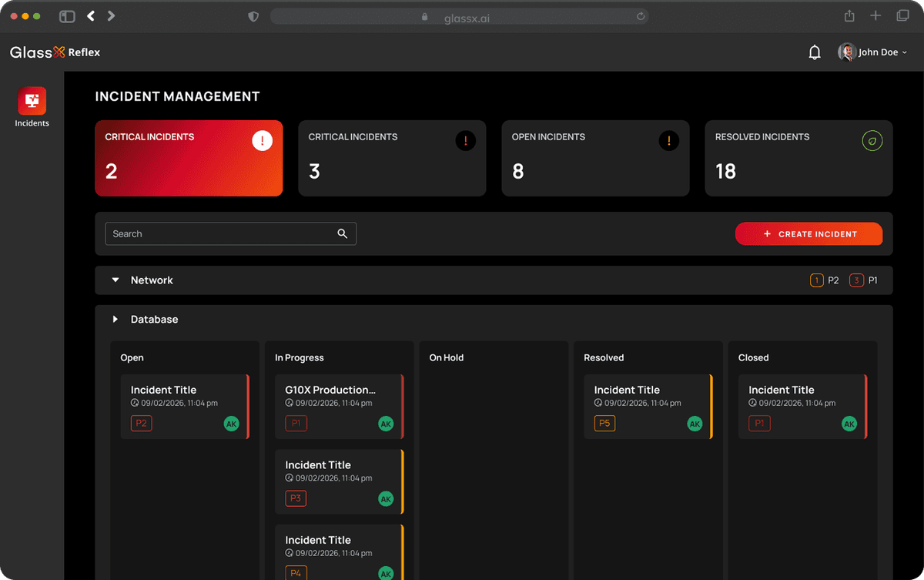Open the John Doe account dropdown
Image resolution: width=924 pixels, height=580 pixels.
pyautogui.click(x=874, y=52)
